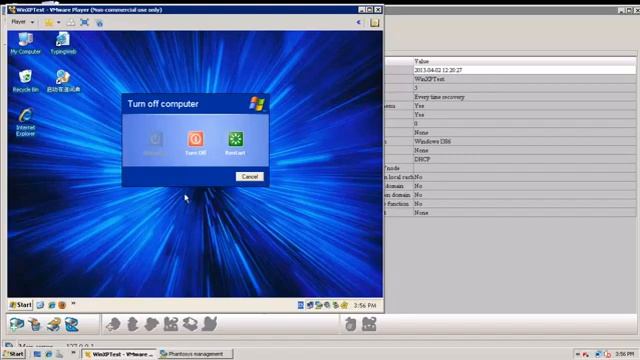
Task: Click the greyed Stand By button
Action: (x=155, y=143)
